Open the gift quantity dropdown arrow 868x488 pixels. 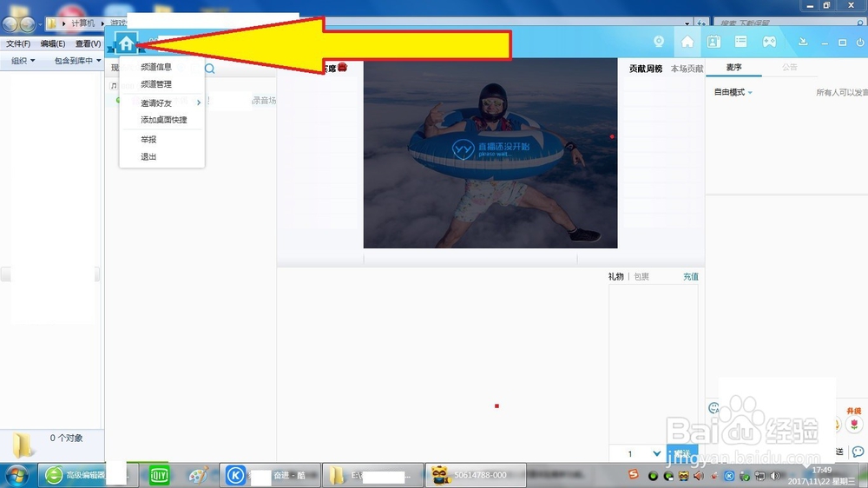coord(656,453)
